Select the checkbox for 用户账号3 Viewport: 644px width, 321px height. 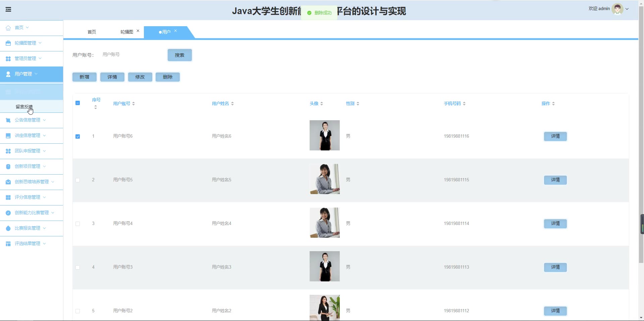pos(78,268)
